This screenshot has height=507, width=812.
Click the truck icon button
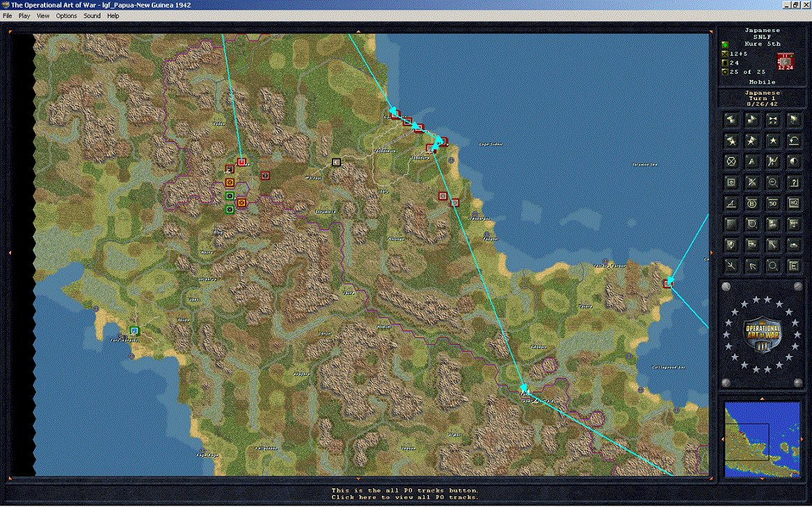tap(752, 245)
